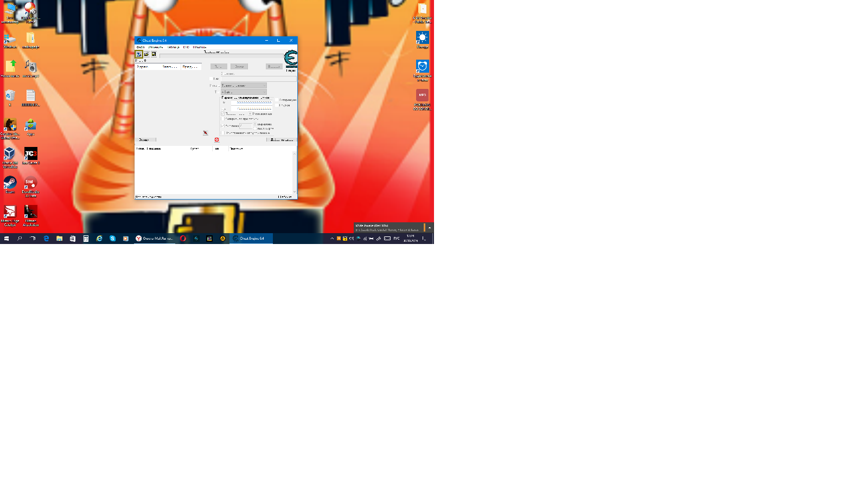This screenshot has height=488, width=868.
Task: Click the Пред... column header in results
Action: [190, 67]
